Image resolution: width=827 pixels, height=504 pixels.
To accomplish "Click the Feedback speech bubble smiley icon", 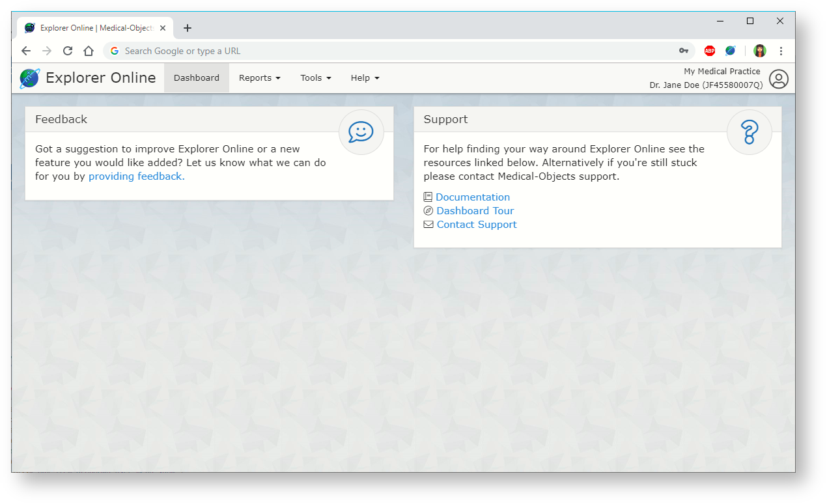I will (361, 132).
